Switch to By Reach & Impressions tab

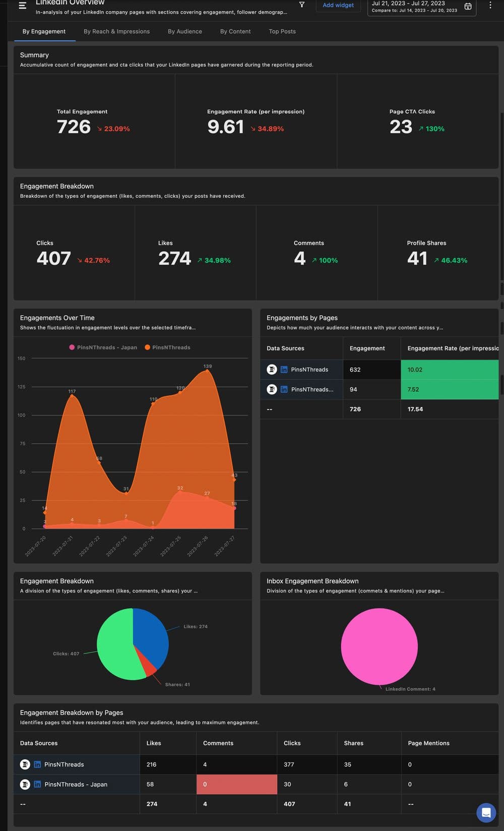point(116,31)
